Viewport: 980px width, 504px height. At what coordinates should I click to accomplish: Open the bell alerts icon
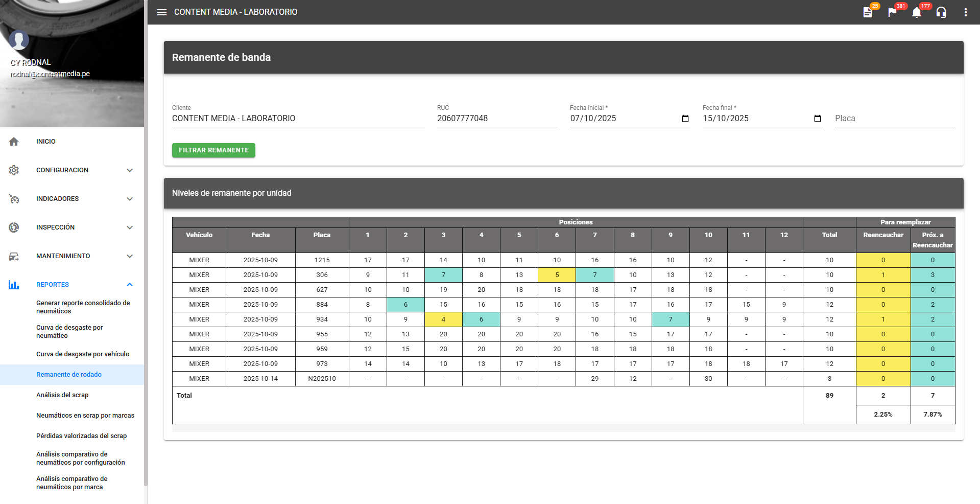click(917, 12)
